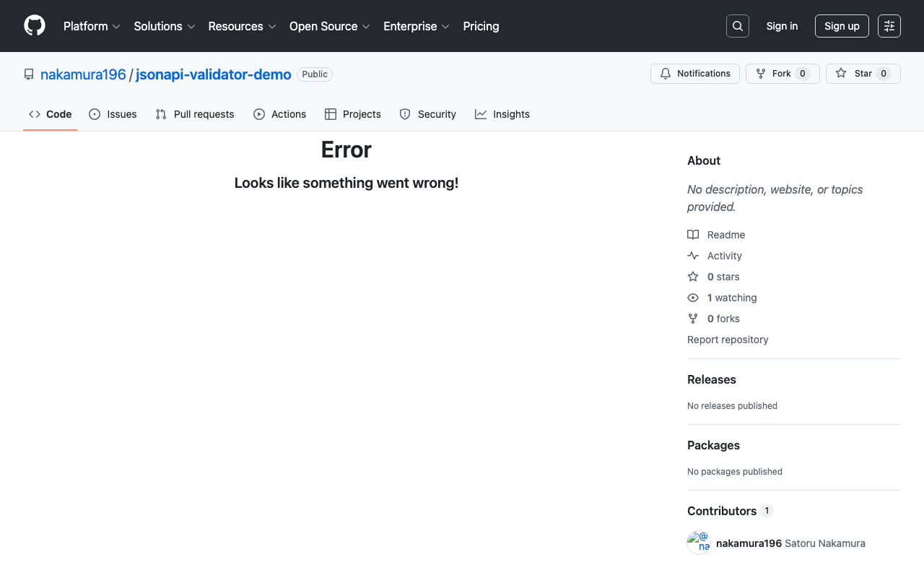924x578 pixels.
Task: Click the GitHub logo icon
Action: tap(35, 26)
